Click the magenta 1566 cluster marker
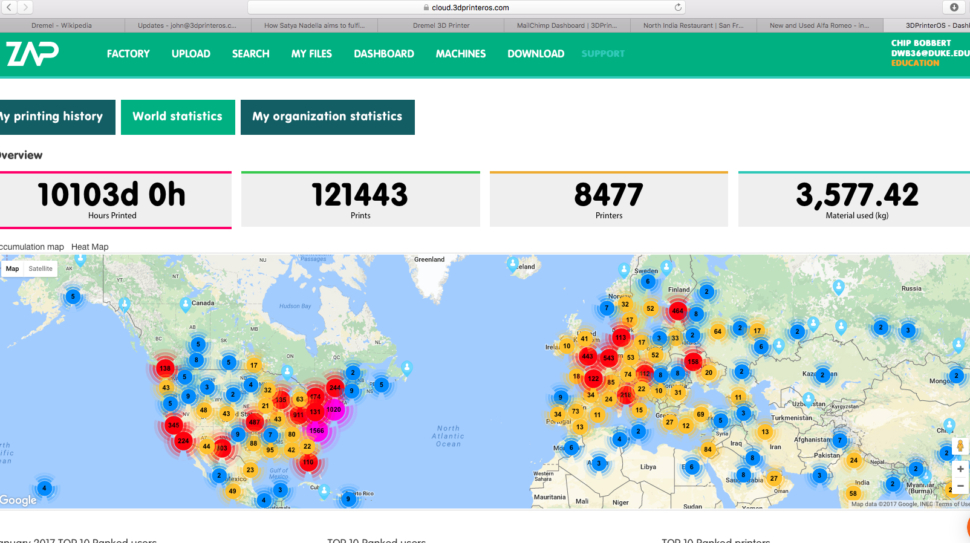970x543 pixels. point(317,430)
